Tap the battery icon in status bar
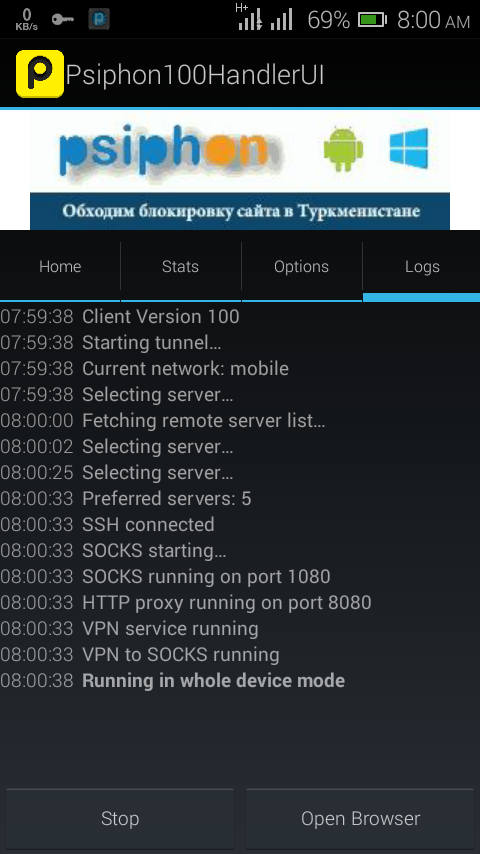 point(372,20)
